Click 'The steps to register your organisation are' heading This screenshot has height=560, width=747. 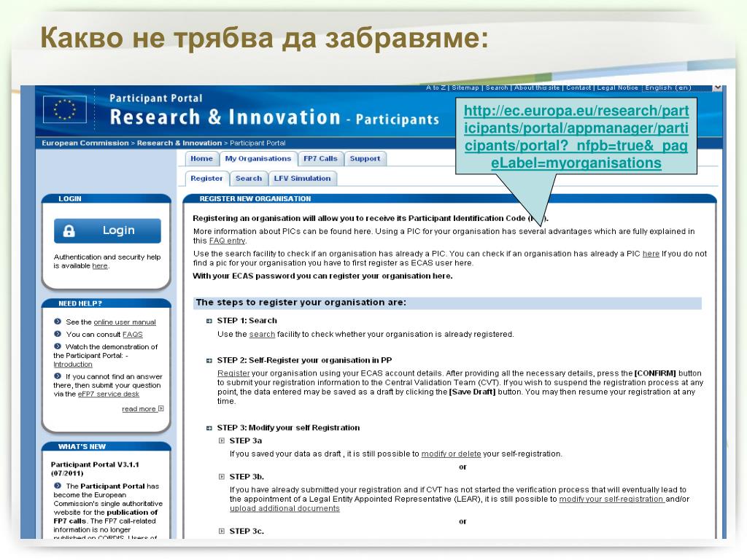(301, 303)
